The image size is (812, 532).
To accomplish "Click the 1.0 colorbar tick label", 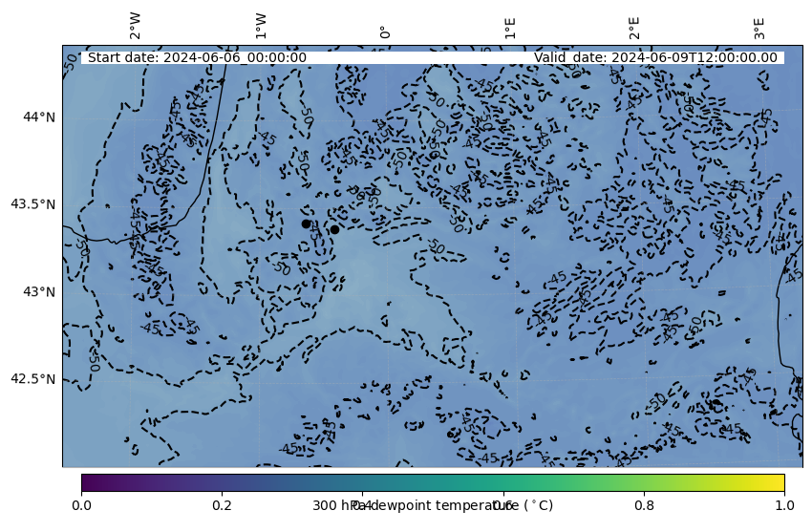I will (784, 504).
